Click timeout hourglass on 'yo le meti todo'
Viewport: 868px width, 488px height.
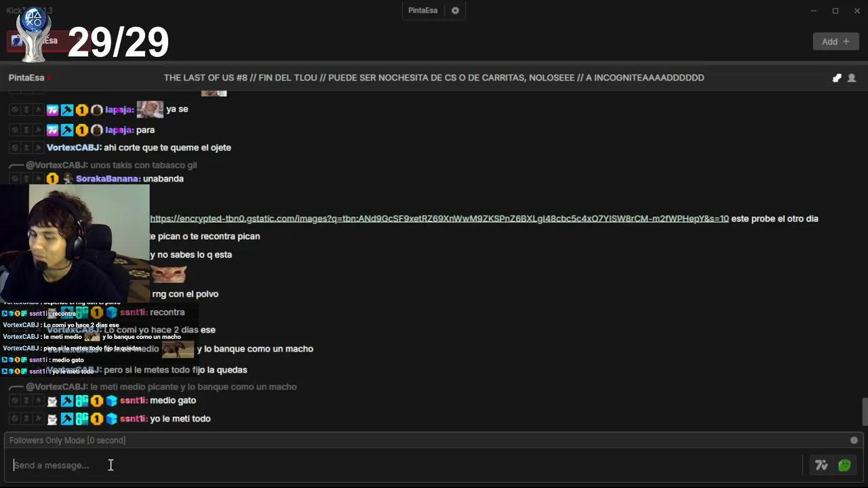point(26,419)
